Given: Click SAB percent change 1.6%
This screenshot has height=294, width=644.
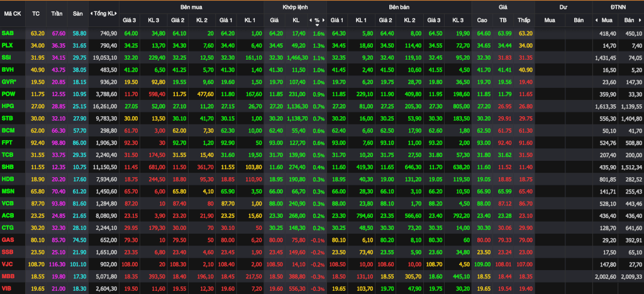Looking at the screenshot, I should [x=320, y=33].
